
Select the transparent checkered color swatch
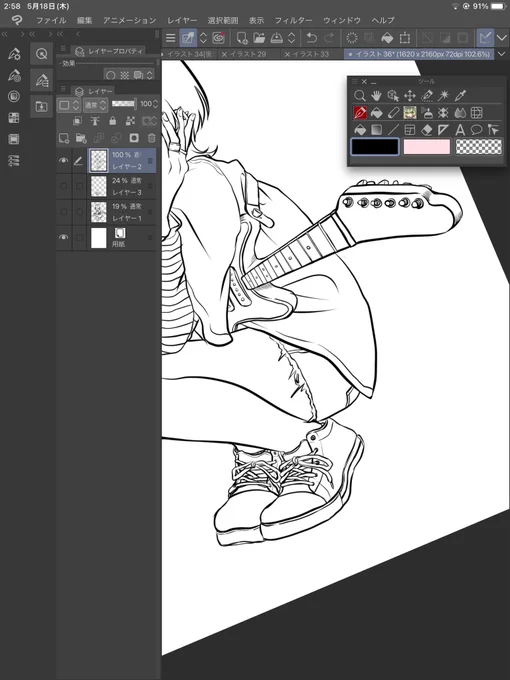(479, 147)
